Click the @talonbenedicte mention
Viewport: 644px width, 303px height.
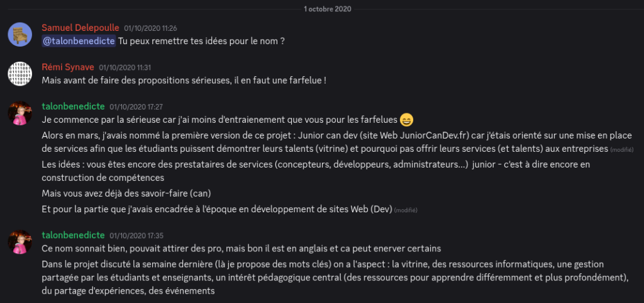click(79, 41)
